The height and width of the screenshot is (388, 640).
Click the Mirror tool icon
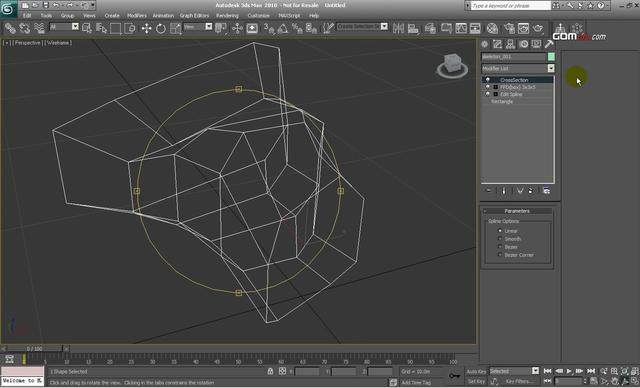[398, 28]
